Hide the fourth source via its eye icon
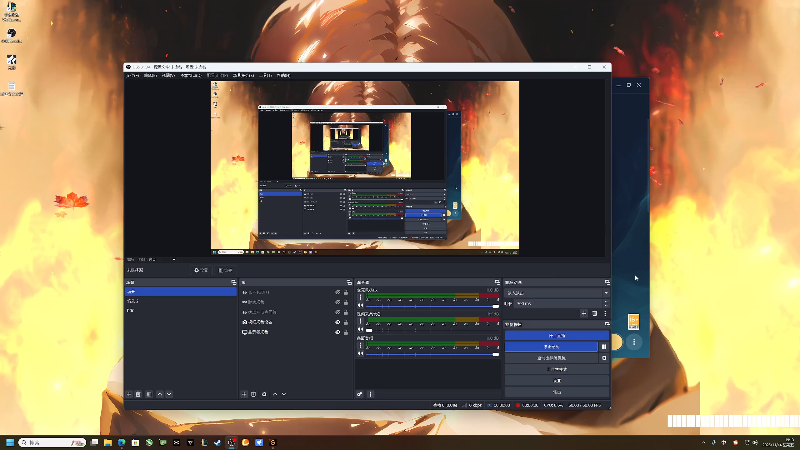 click(x=337, y=322)
